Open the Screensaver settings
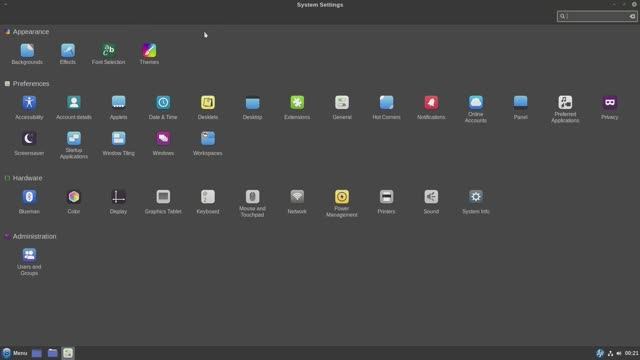The width and height of the screenshot is (640, 360). tap(29, 144)
